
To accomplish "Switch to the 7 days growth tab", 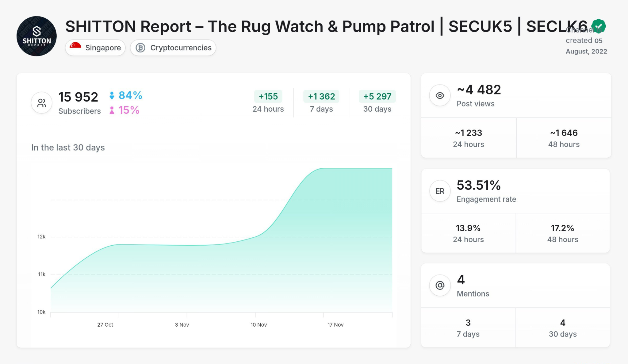I will click(x=321, y=102).
